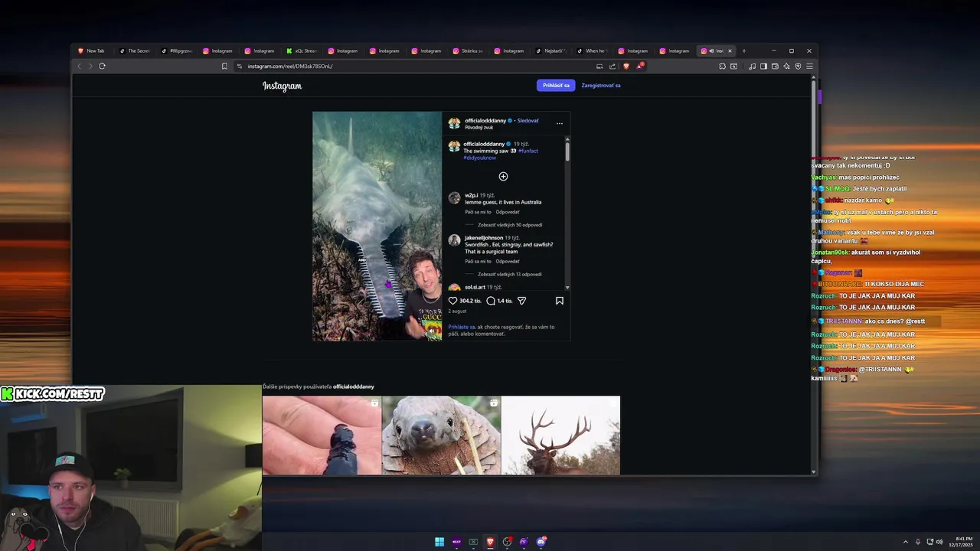Open the browser hamburger main menu

click(809, 66)
